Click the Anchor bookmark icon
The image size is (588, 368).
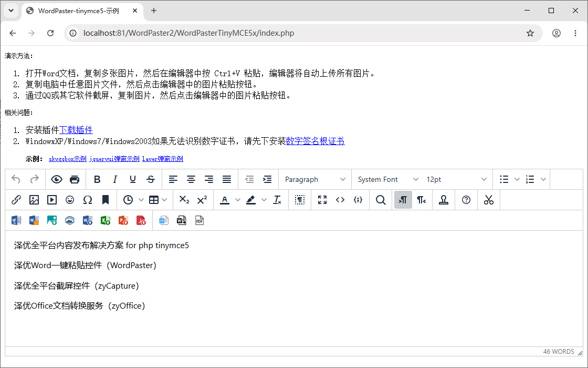(x=106, y=200)
